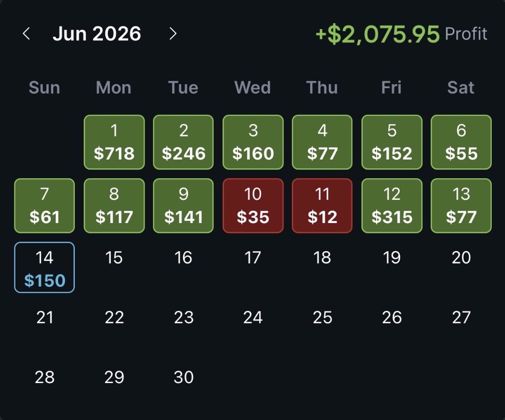Screen dimensions: 505x420
Task: Select June 2 showing $246
Action: tap(183, 142)
